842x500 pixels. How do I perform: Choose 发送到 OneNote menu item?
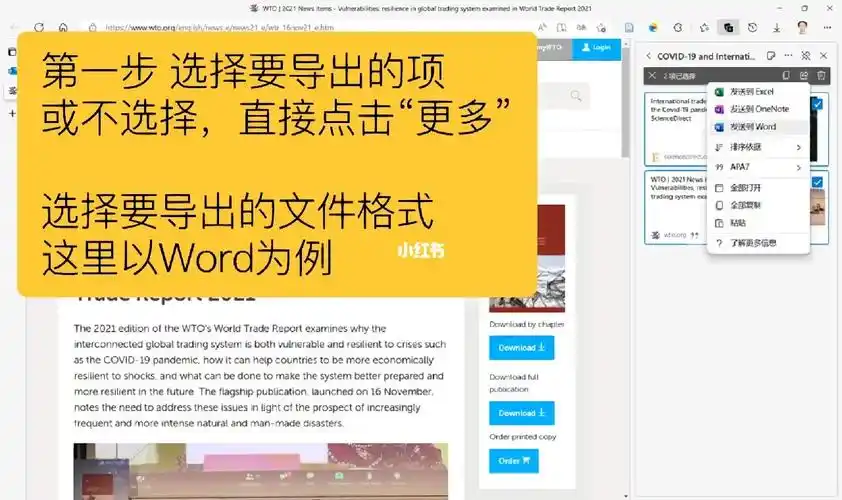coord(758,109)
